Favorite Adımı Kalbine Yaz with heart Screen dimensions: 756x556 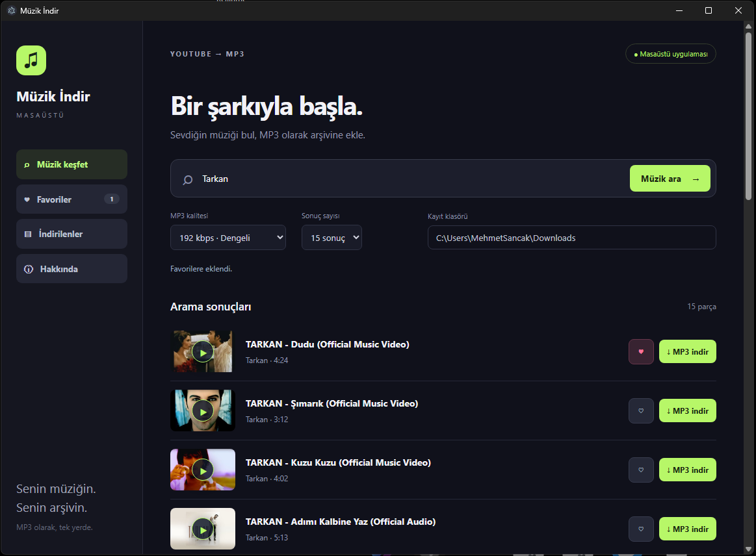pyautogui.click(x=641, y=529)
